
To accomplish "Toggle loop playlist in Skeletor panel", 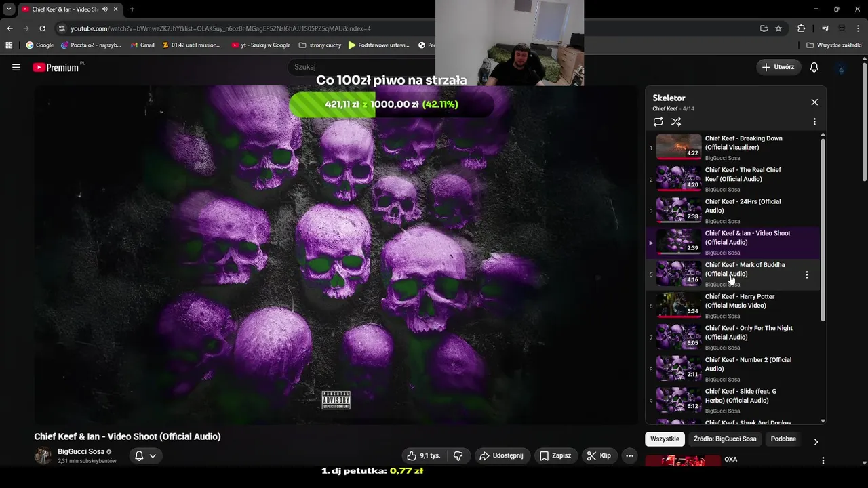I will tap(658, 122).
